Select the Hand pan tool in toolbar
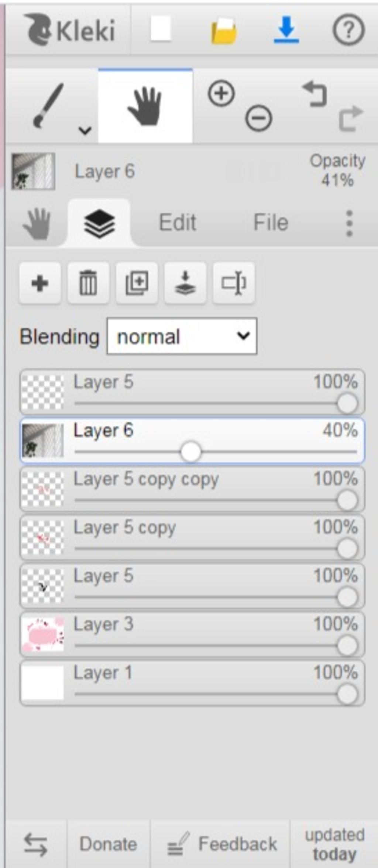378x868 pixels. 145,106
